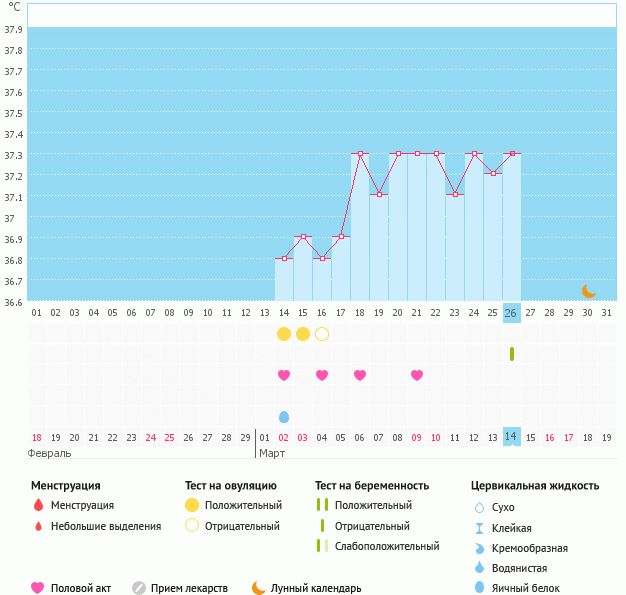
Task: Click the gray pill icon beside Прием лекарств
Action: (139, 588)
